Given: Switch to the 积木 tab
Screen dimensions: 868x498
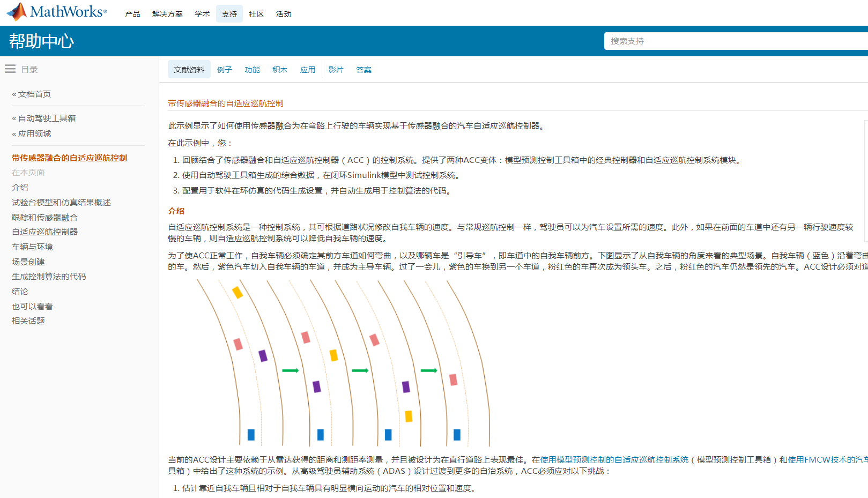Looking at the screenshot, I should tap(280, 70).
